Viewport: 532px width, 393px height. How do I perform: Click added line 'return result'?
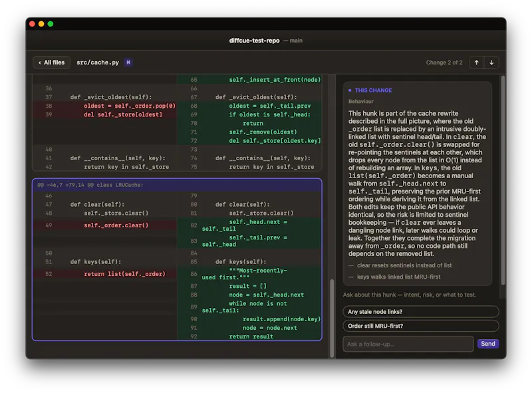click(251, 336)
